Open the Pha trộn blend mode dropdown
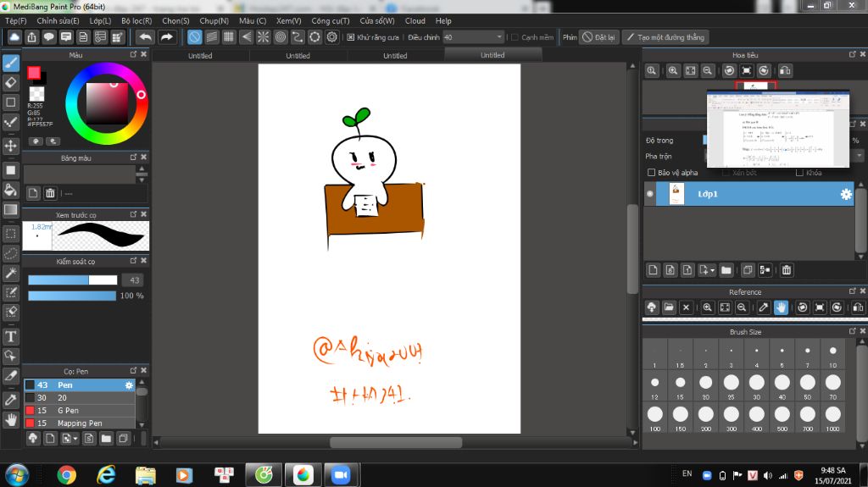This screenshot has width=868, height=487. tap(859, 156)
